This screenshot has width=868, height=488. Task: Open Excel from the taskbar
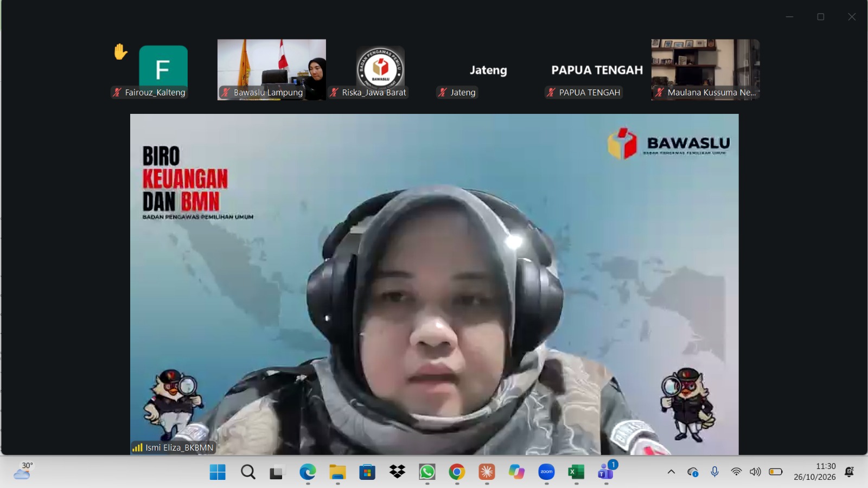click(576, 472)
